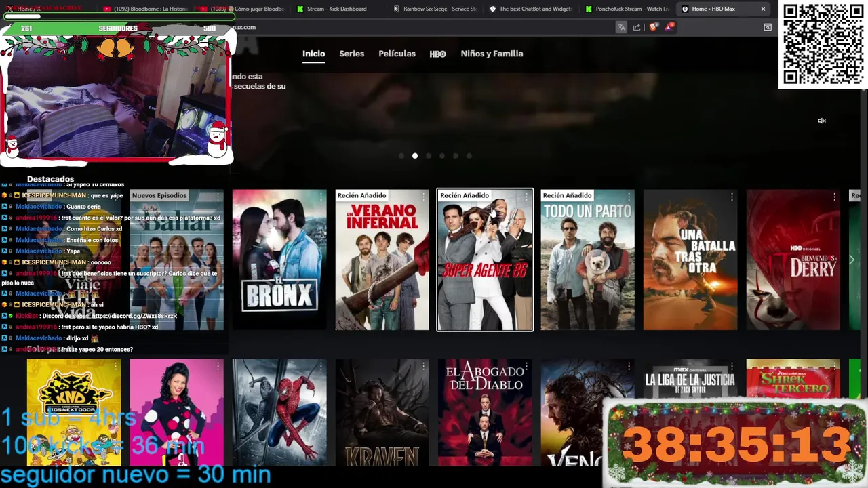The height and width of the screenshot is (488, 868).
Task: Go to the Inicio navigation tab
Action: [314, 54]
